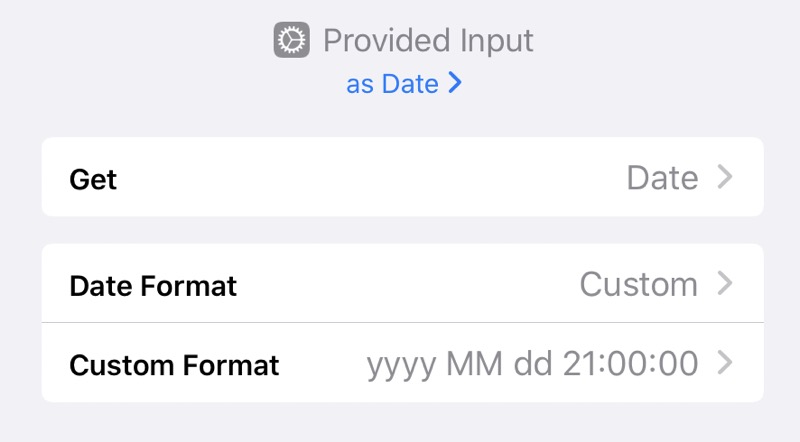The height and width of the screenshot is (442, 800).
Task: Open the 'as Date' type link
Action: click(x=404, y=83)
